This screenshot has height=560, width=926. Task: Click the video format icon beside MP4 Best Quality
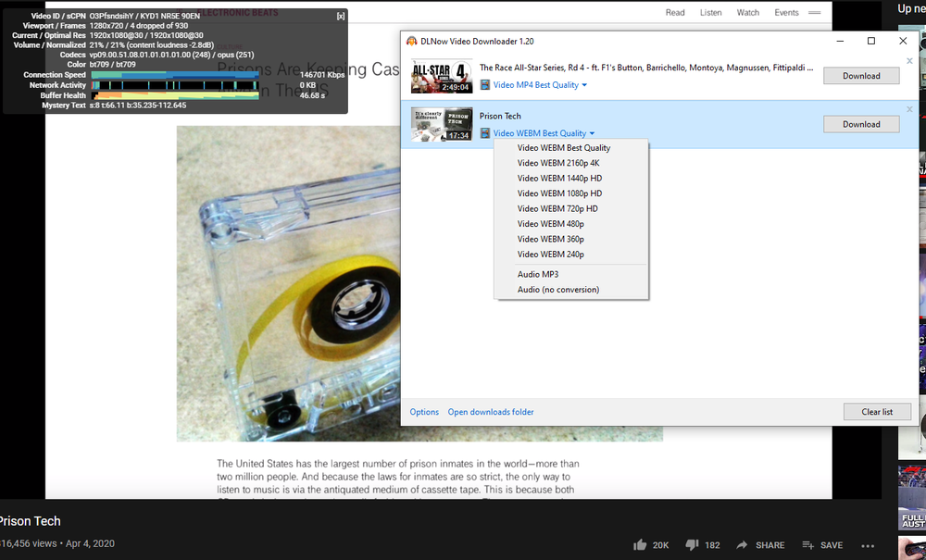coord(485,85)
